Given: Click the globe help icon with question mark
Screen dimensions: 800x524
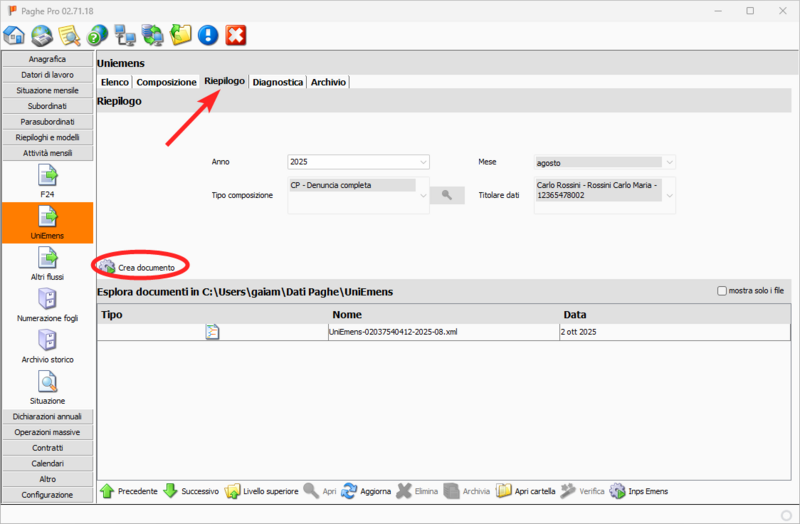Looking at the screenshot, I should click(98, 36).
